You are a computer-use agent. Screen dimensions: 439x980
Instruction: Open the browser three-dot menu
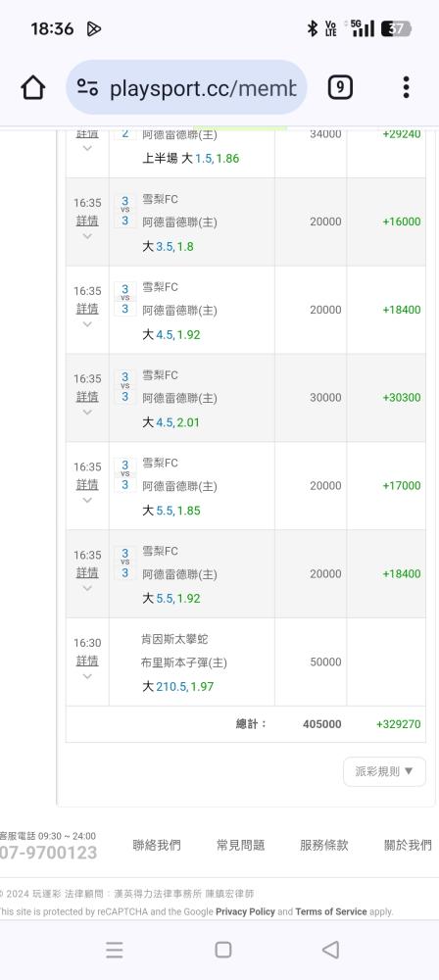tap(406, 87)
